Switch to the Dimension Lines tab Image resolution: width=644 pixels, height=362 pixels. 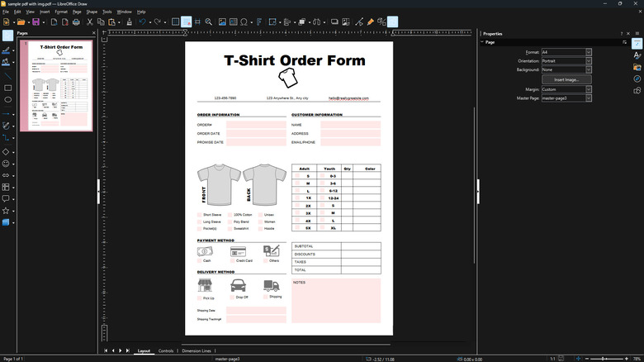pos(197,350)
